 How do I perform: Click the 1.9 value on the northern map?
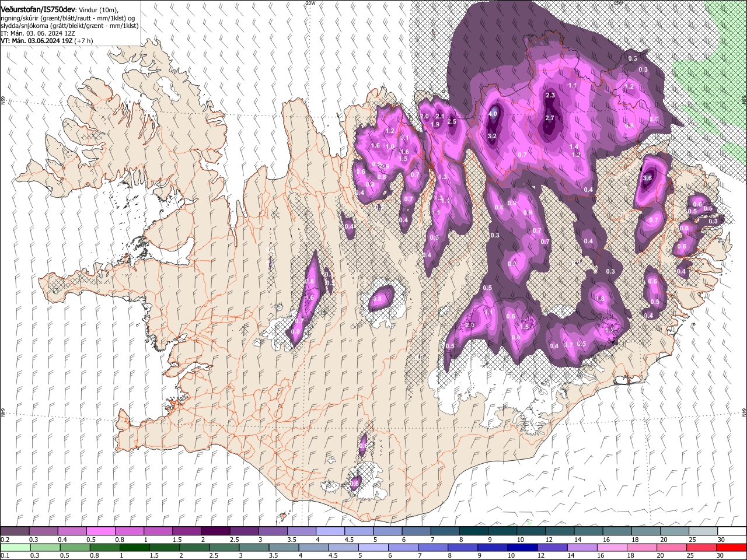tap(435, 124)
